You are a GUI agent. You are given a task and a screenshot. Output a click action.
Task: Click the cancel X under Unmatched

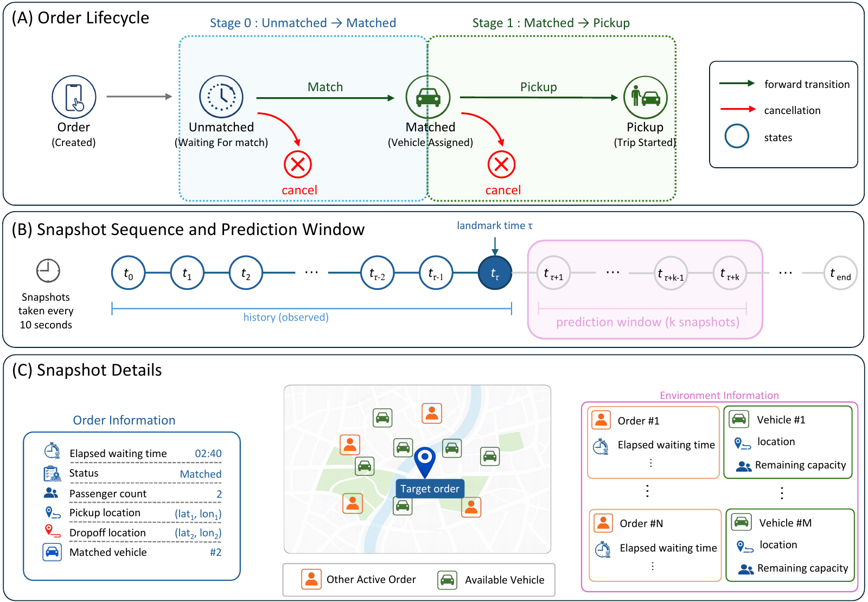298,164
